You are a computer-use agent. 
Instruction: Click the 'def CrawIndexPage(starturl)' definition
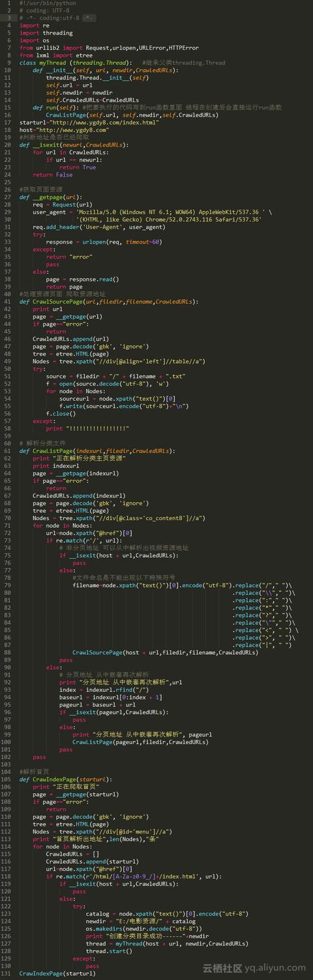point(66,779)
